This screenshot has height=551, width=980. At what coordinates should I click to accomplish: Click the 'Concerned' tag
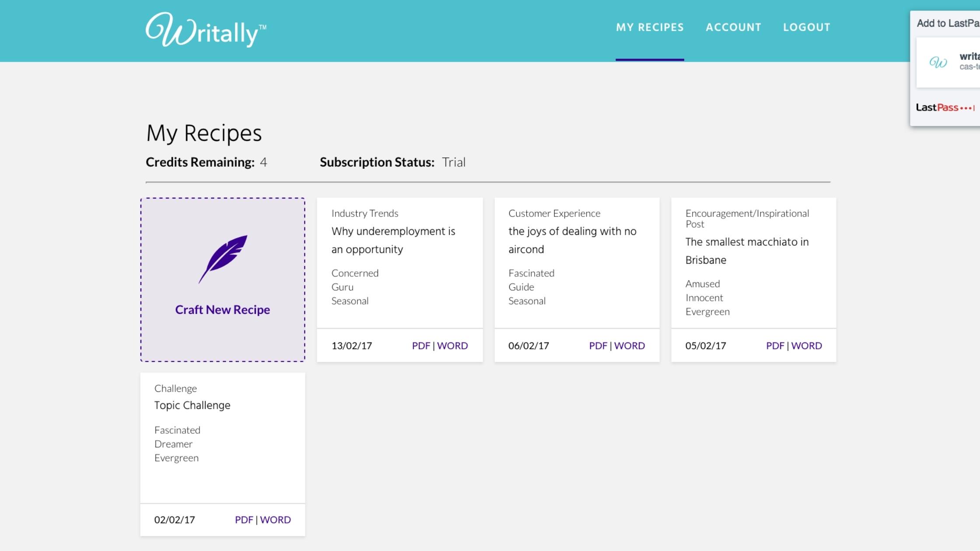tap(355, 273)
